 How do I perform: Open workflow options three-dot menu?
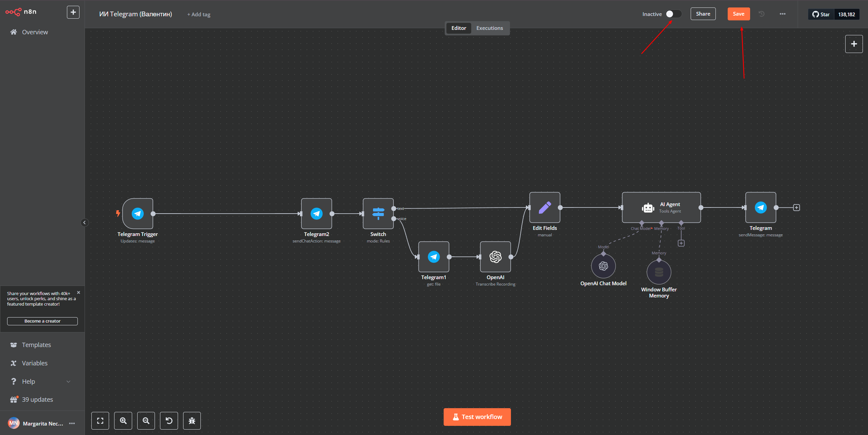(x=782, y=14)
